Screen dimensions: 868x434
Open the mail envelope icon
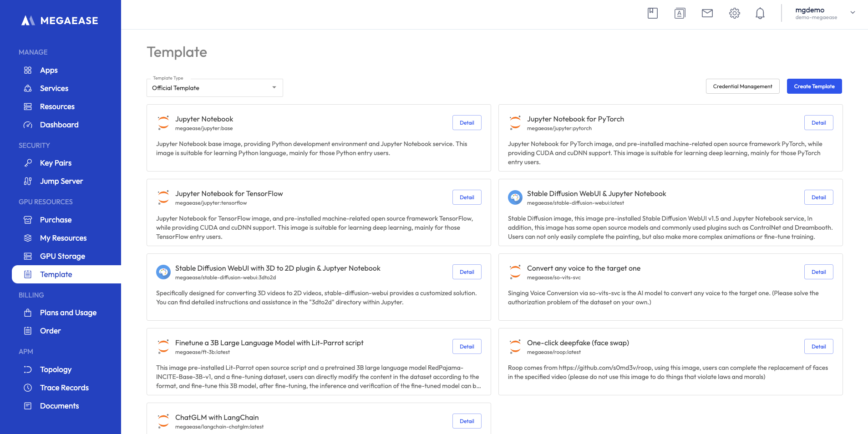click(x=707, y=13)
